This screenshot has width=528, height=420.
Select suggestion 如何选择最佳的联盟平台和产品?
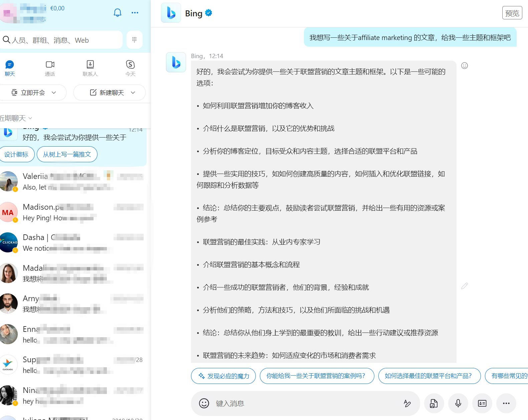click(x=429, y=376)
